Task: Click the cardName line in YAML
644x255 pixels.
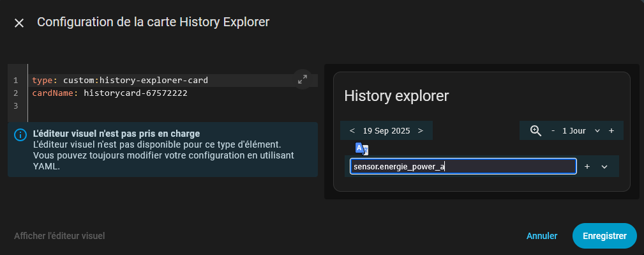Action: [110, 93]
